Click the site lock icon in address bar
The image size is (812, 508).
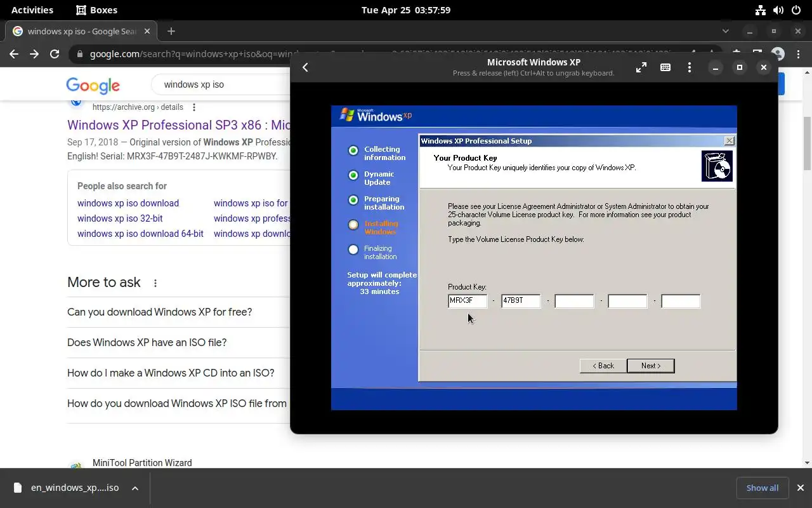pyautogui.click(x=80, y=55)
